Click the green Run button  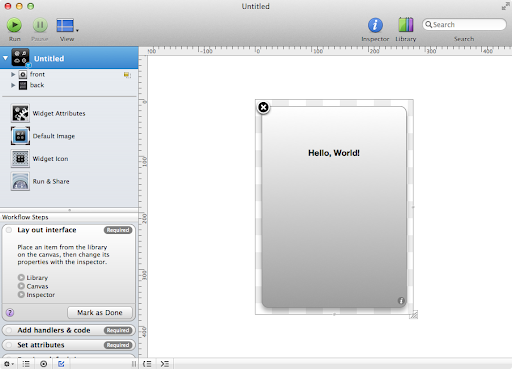pyautogui.click(x=14, y=25)
